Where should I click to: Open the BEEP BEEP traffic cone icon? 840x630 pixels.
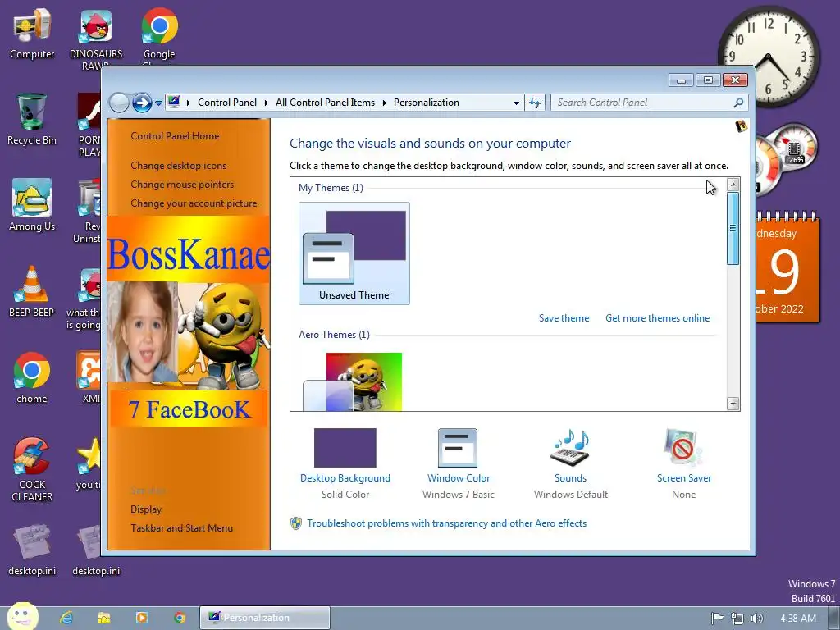click(32, 291)
